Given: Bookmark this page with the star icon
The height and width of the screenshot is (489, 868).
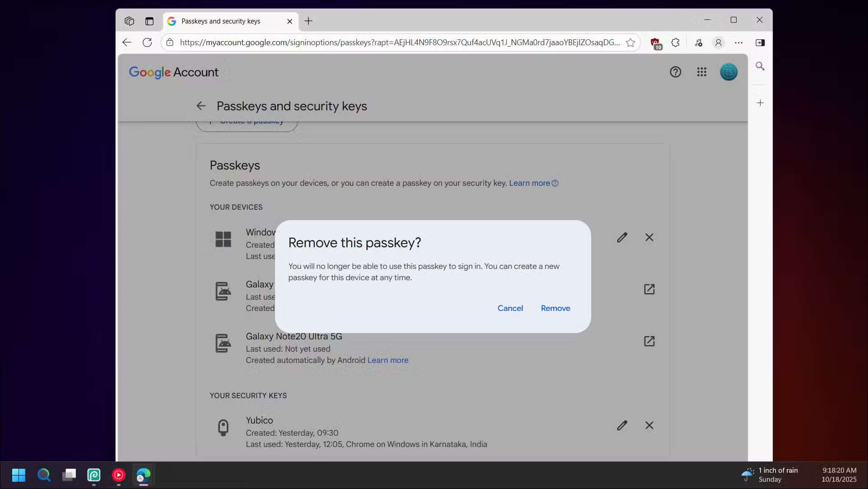Looking at the screenshot, I should coord(631,42).
